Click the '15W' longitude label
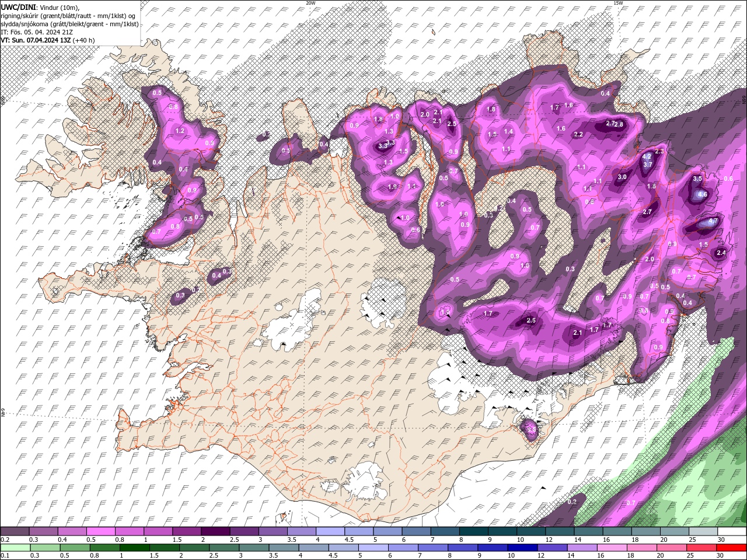 pyautogui.click(x=618, y=3)
